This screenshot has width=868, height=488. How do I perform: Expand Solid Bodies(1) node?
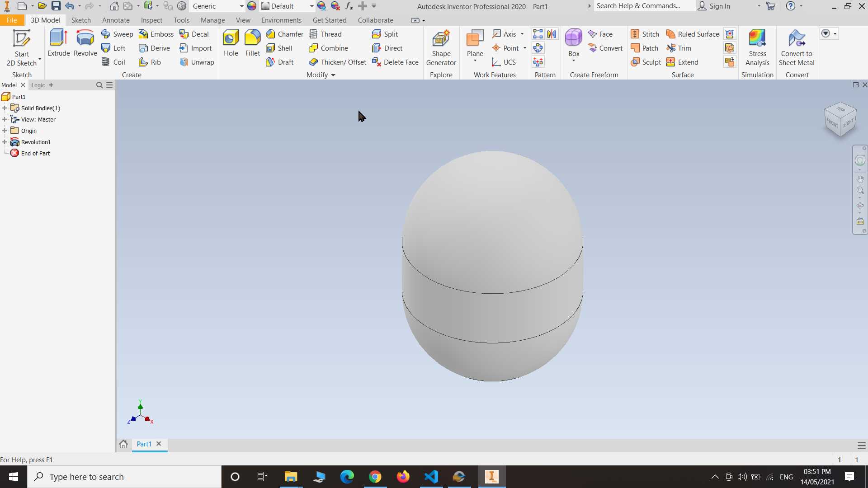(5, 108)
